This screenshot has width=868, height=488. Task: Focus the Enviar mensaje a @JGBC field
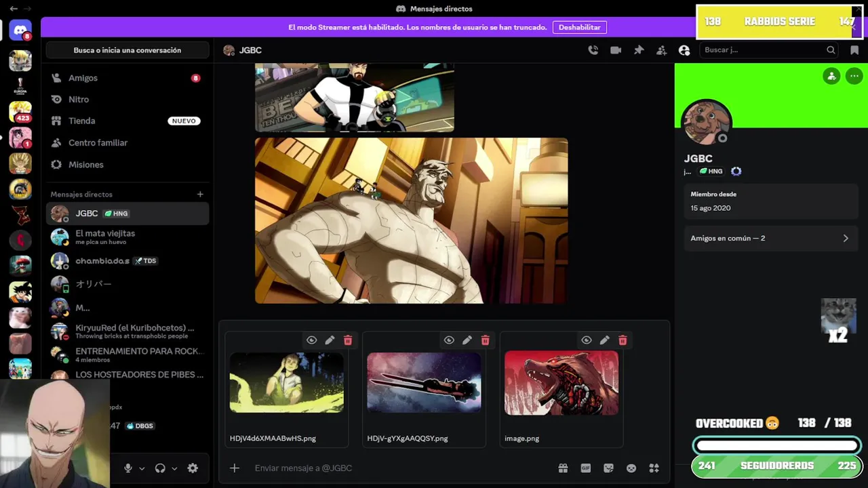[400, 468]
